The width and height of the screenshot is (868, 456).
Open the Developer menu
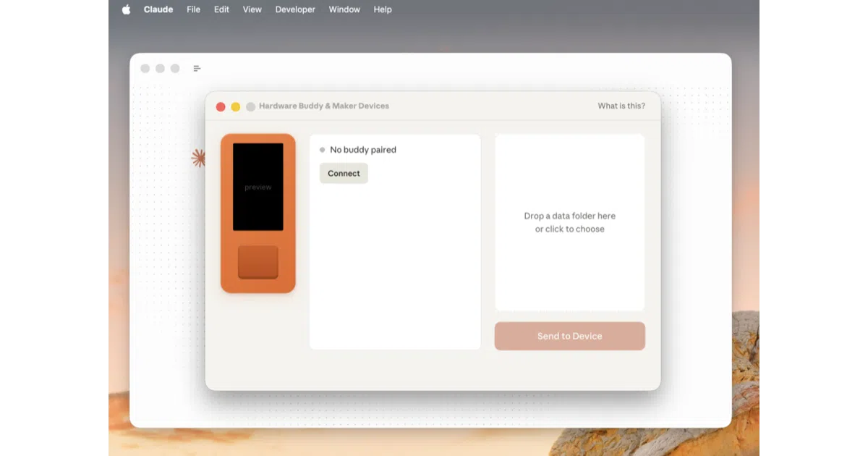click(x=295, y=9)
